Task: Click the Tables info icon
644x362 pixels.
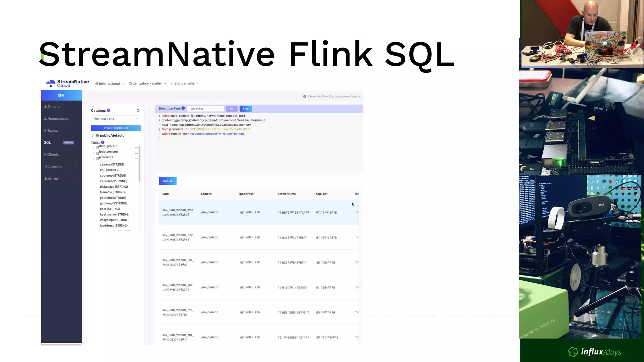Action: click(x=103, y=142)
